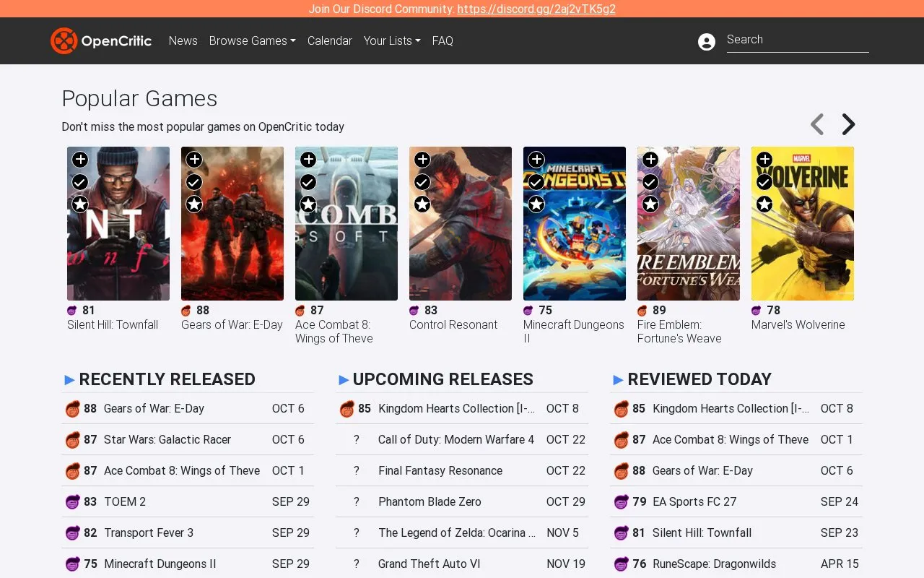Mark Gears of War: E-Day as played
The image size is (924, 578).
click(x=194, y=182)
